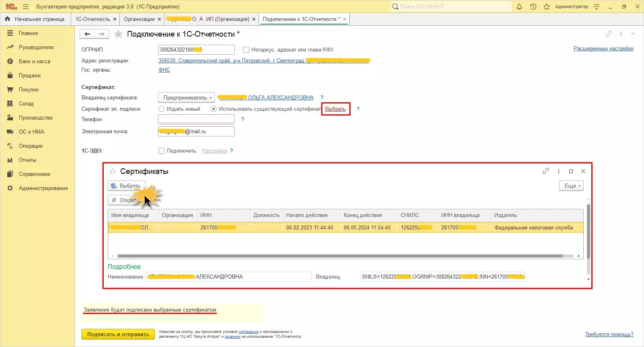This screenshot has height=347, width=644.
Task: Show help for certificate owner field
Action: tap(322, 97)
